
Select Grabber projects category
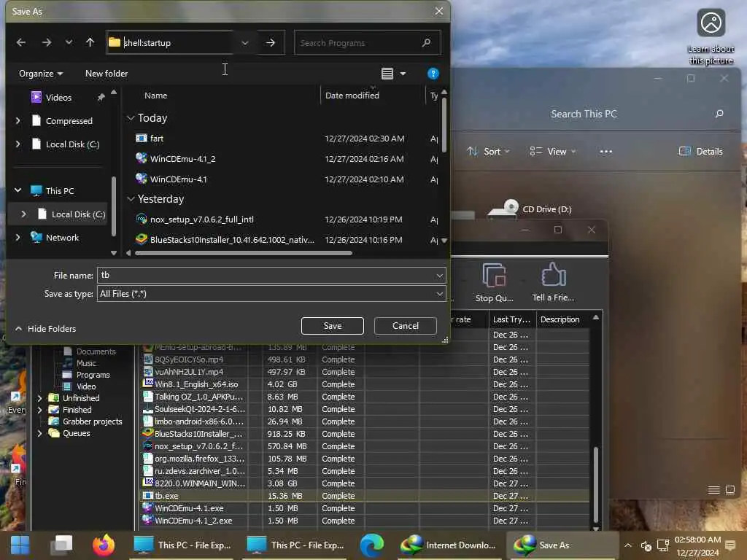click(x=93, y=421)
